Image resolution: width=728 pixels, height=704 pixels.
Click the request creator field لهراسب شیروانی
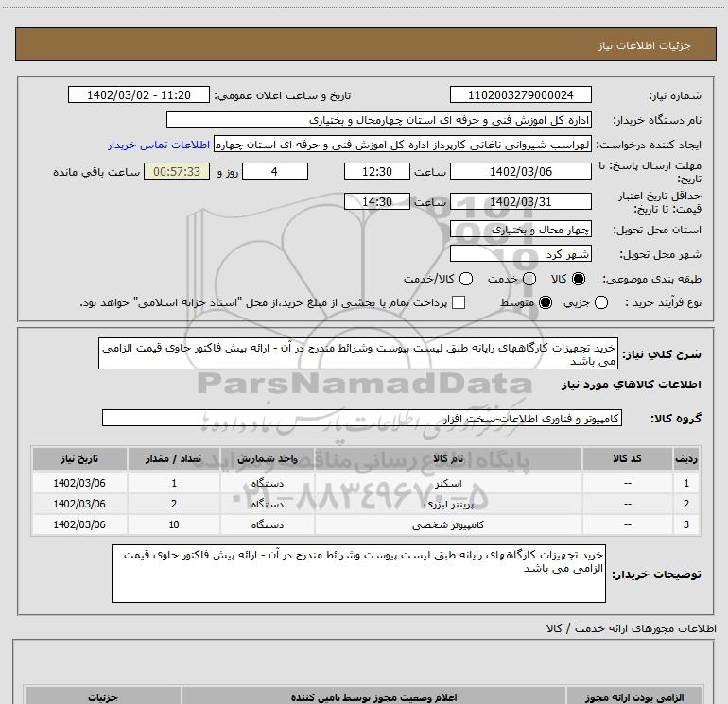tap(403, 145)
